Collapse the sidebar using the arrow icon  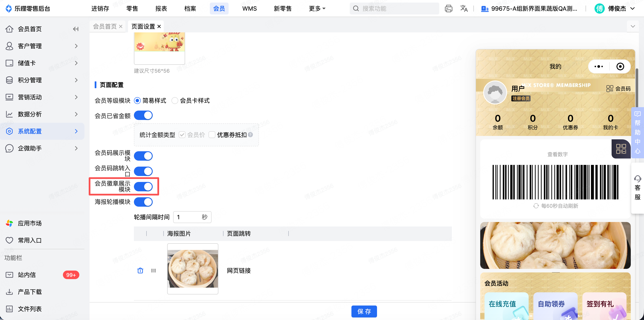click(x=76, y=29)
